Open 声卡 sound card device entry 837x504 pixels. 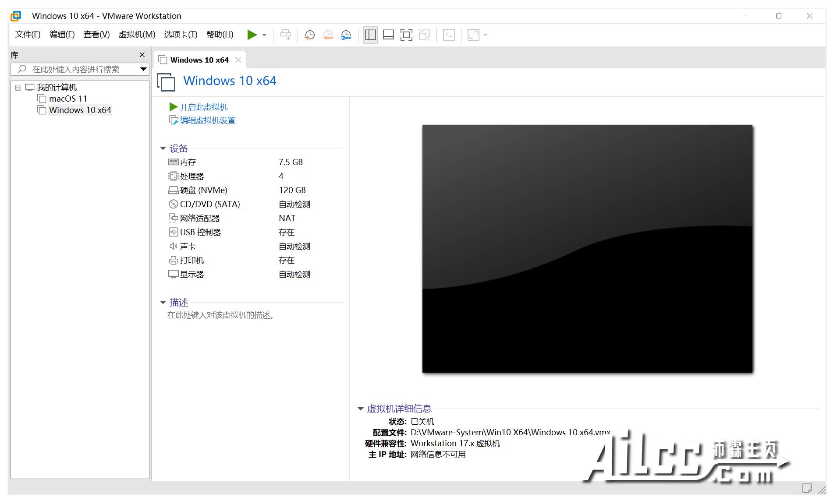click(x=188, y=246)
